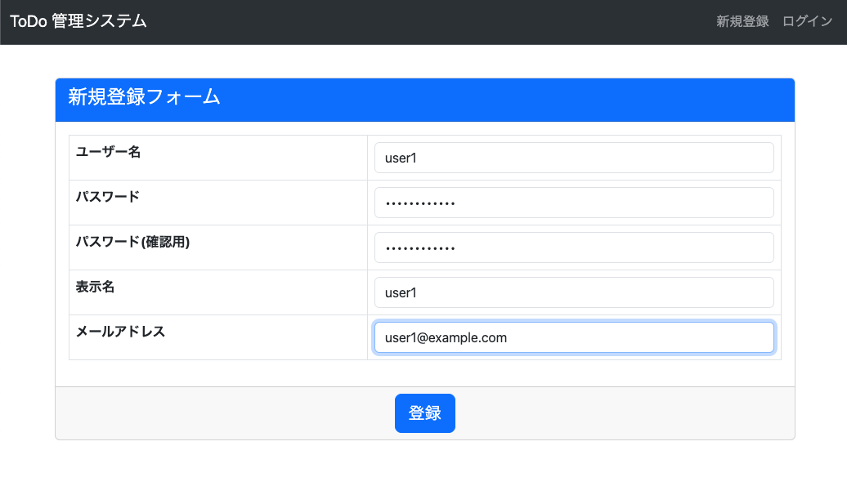Click into the 表示名 input field

[x=574, y=292]
